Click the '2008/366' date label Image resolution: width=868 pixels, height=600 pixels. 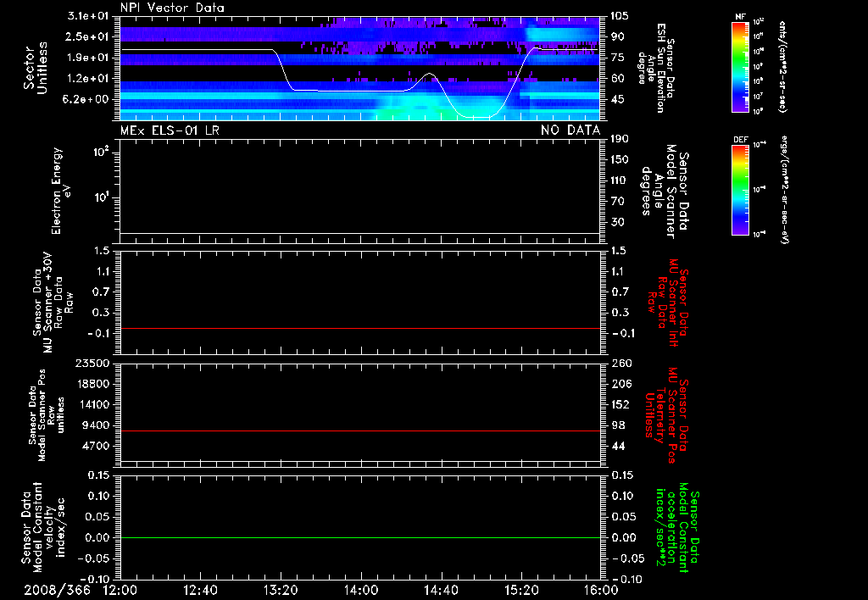pyautogui.click(x=57, y=590)
